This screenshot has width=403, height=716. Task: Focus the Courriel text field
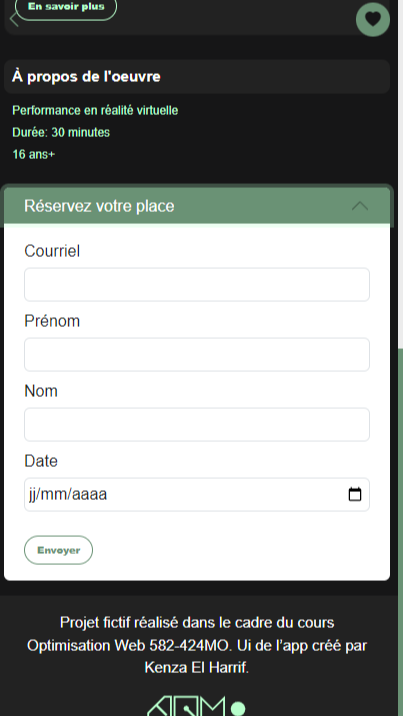click(197, 284)
